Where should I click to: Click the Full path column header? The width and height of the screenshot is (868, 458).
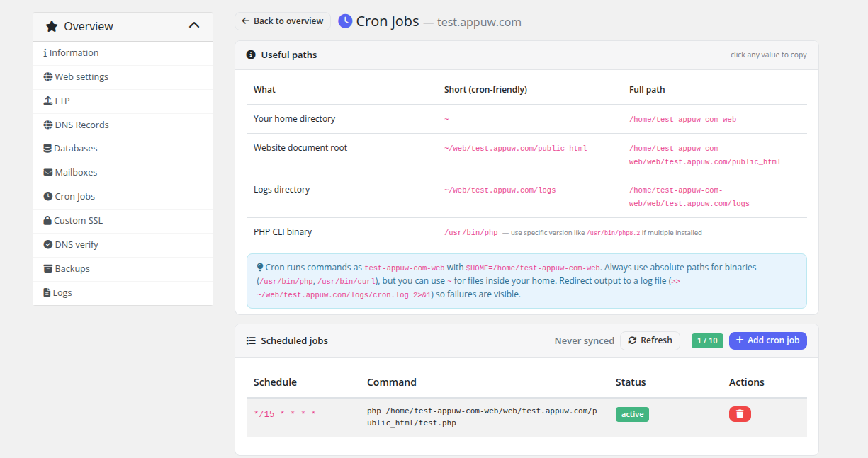tap(647, 90)
